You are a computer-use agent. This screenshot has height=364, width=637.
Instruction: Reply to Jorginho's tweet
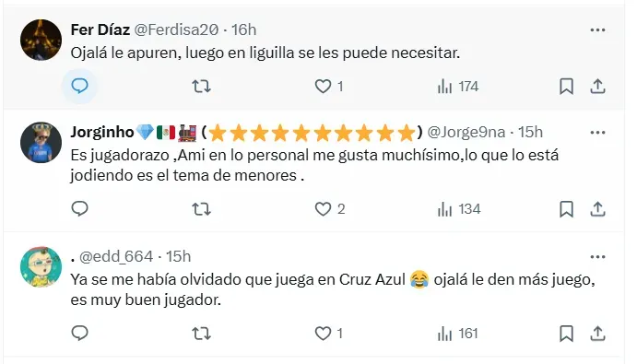click(x=79, y=209)
